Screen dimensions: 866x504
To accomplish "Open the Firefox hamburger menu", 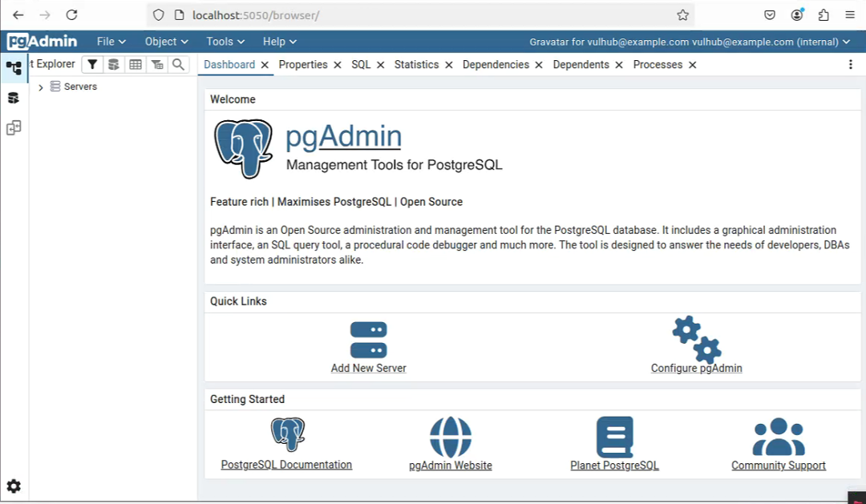I will point(850,15).
